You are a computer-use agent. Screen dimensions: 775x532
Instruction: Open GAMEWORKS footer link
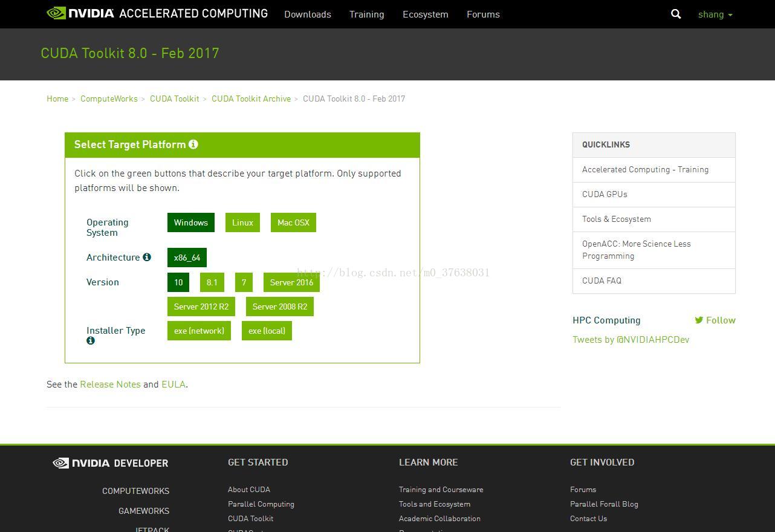[x=144, y=511]
